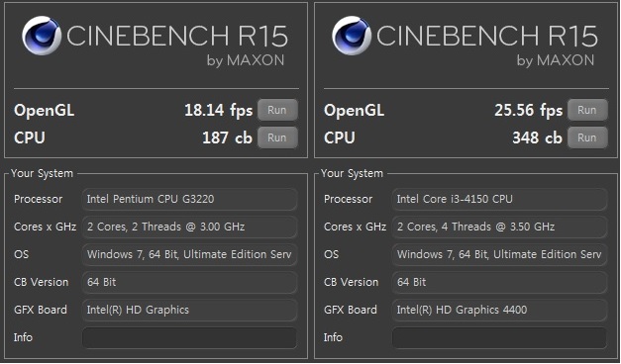Image resolution: width=621 pixels, height=364 pixels.
Task: Click the left panel CB Version 64 Bit field
Action: (x=190, y=282)
